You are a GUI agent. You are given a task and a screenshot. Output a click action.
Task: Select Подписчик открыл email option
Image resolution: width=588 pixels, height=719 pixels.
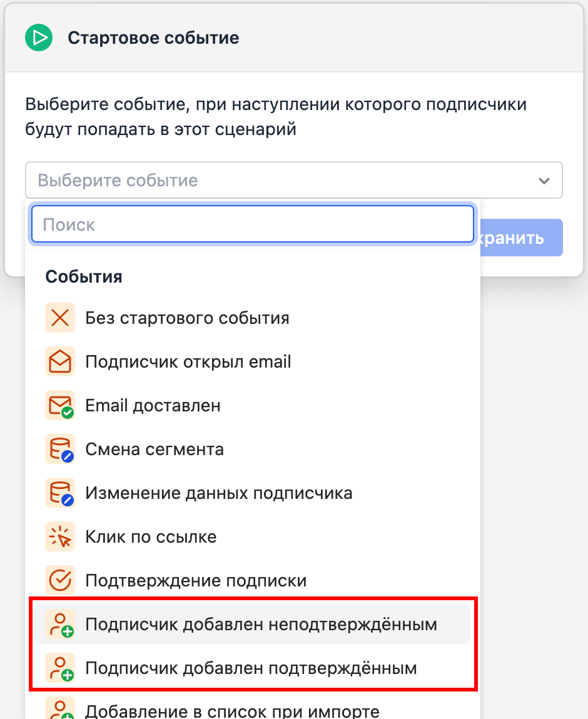(252, 361)
